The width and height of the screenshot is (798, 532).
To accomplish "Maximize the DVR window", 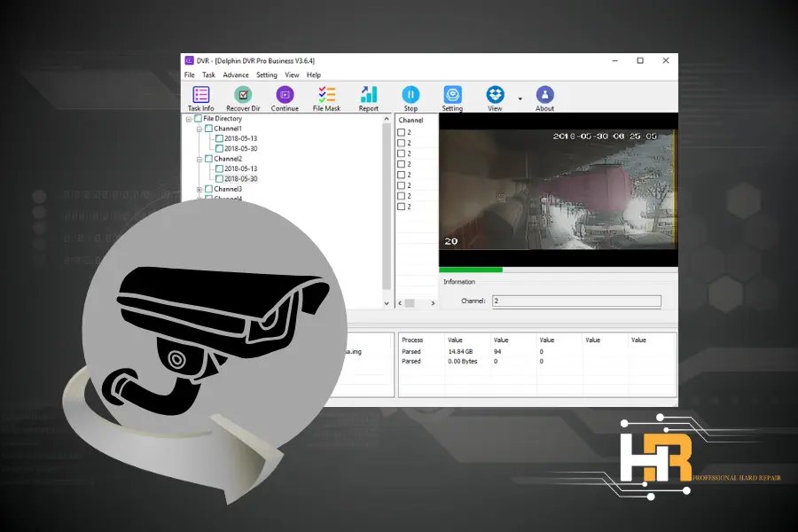I will (640, 60).
